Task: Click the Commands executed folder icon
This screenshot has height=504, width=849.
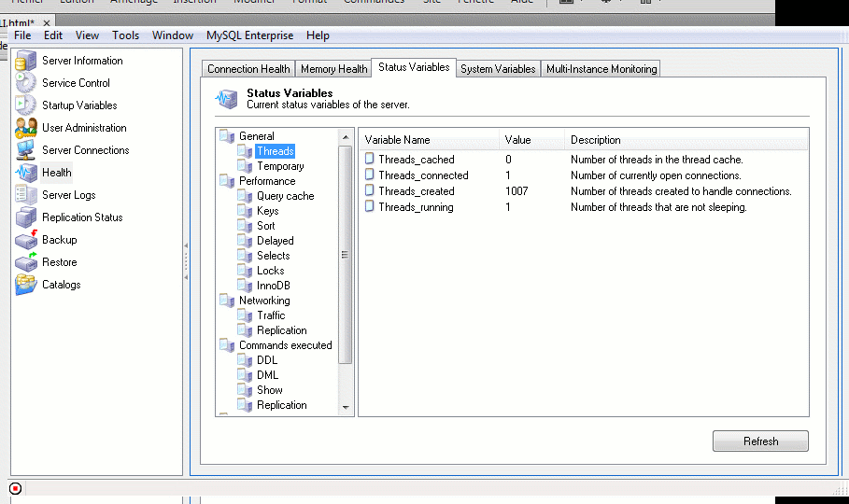Action: pos(227,345)
